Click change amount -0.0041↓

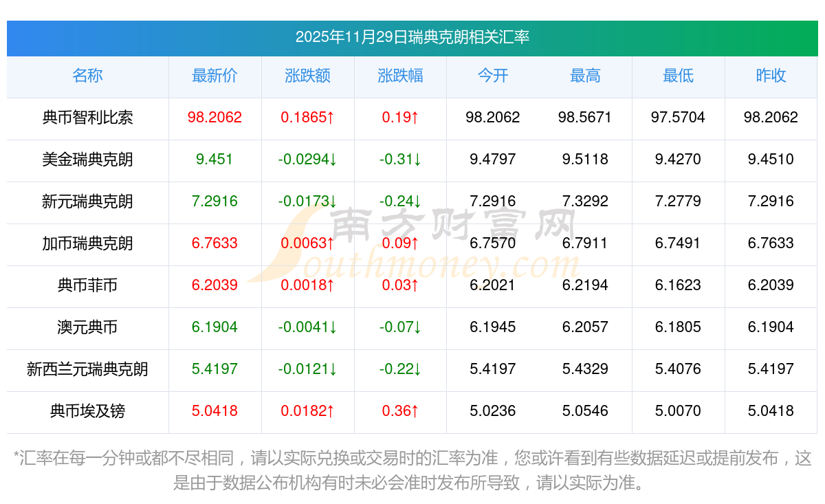click(307, 327)
